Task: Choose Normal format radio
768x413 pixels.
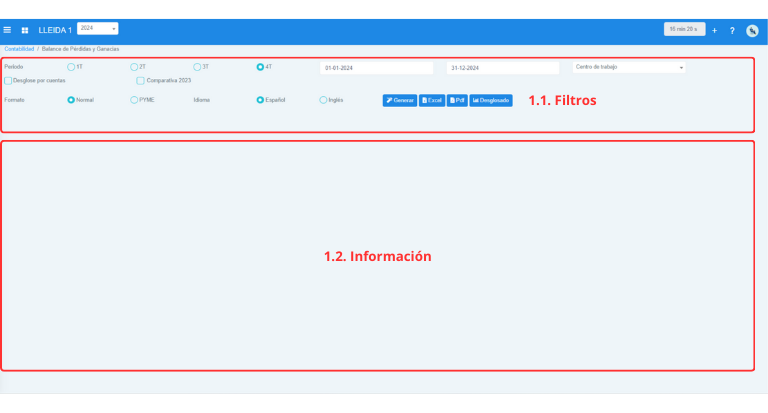Action: [71, 100]
